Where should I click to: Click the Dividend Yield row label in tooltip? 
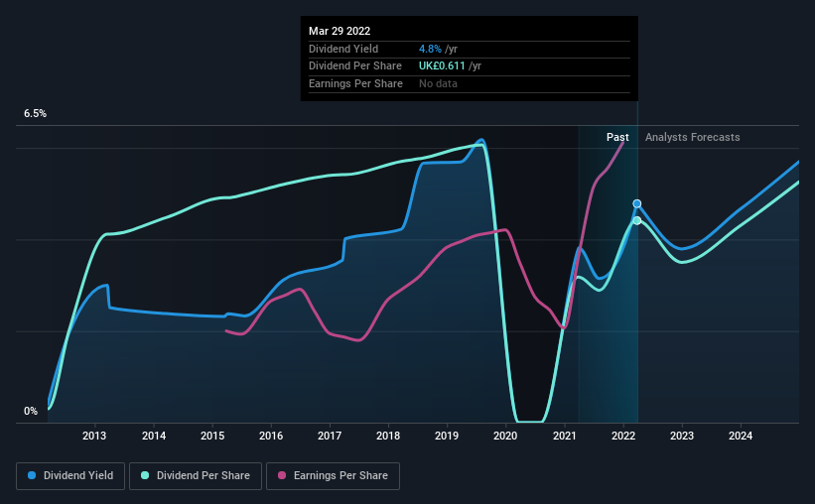pyautogui.click(x=343, y=49)
